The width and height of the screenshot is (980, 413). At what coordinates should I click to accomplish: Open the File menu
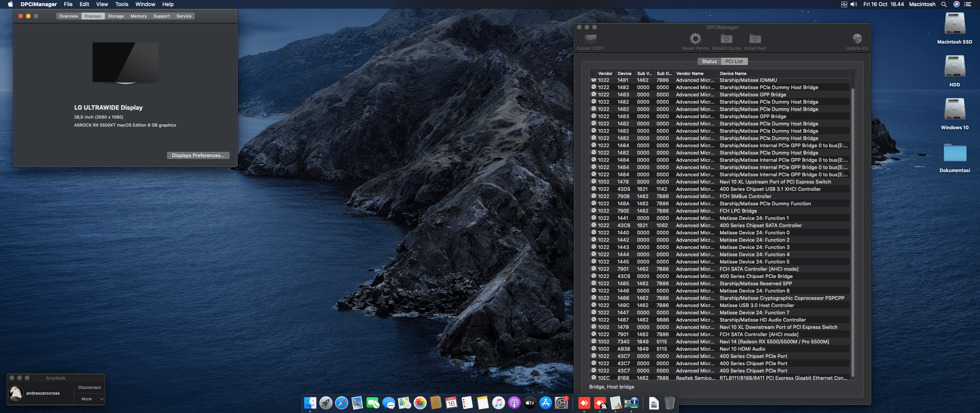68,4
